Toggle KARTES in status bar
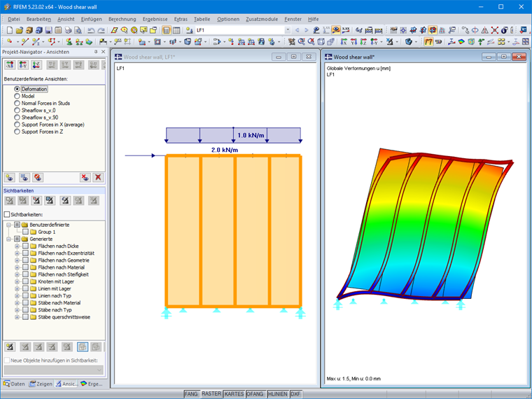The width and height of the screenshot is (532, 399). (x=234, y=394)
